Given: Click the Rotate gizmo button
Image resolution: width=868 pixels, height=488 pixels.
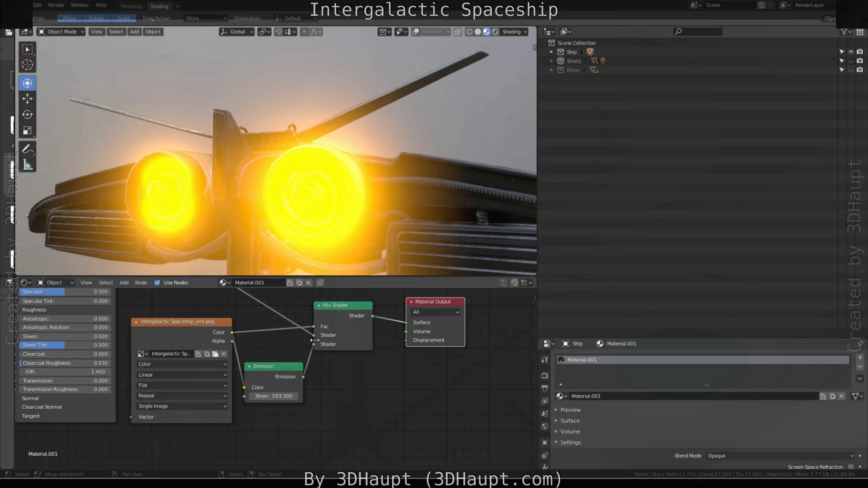Looking at the screenshot, I should point(96,18).
